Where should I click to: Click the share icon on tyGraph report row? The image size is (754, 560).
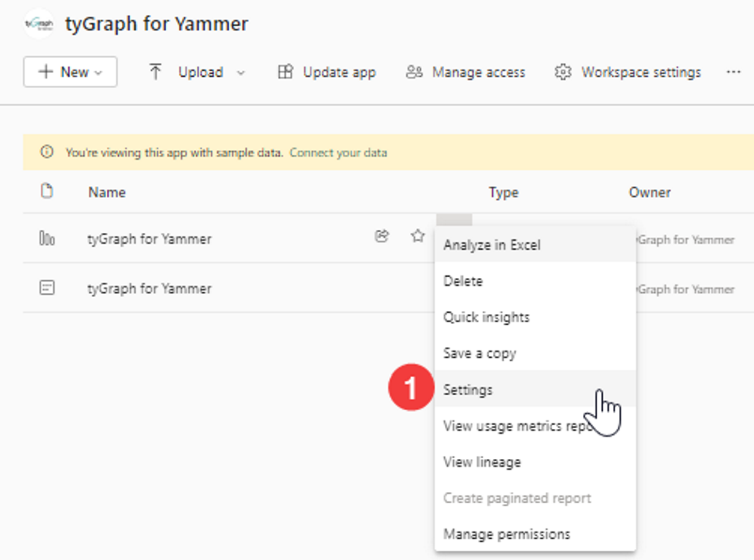[382, 236]
